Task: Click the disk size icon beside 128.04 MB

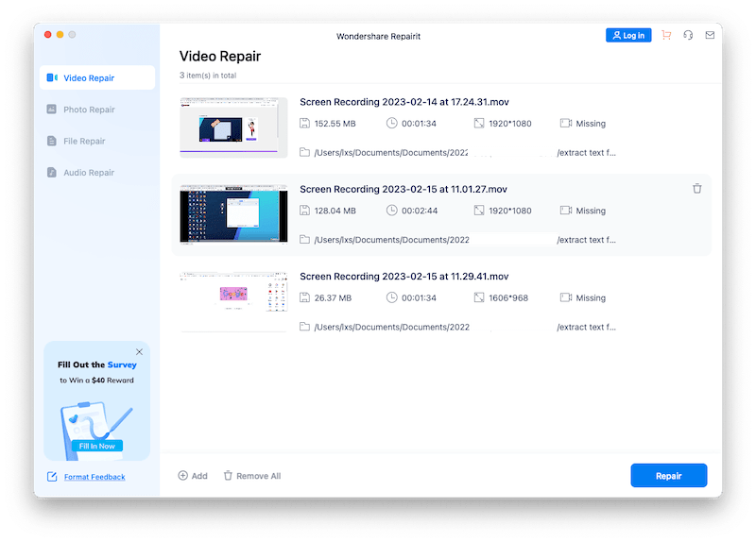Action: click(x=304, y=211)
